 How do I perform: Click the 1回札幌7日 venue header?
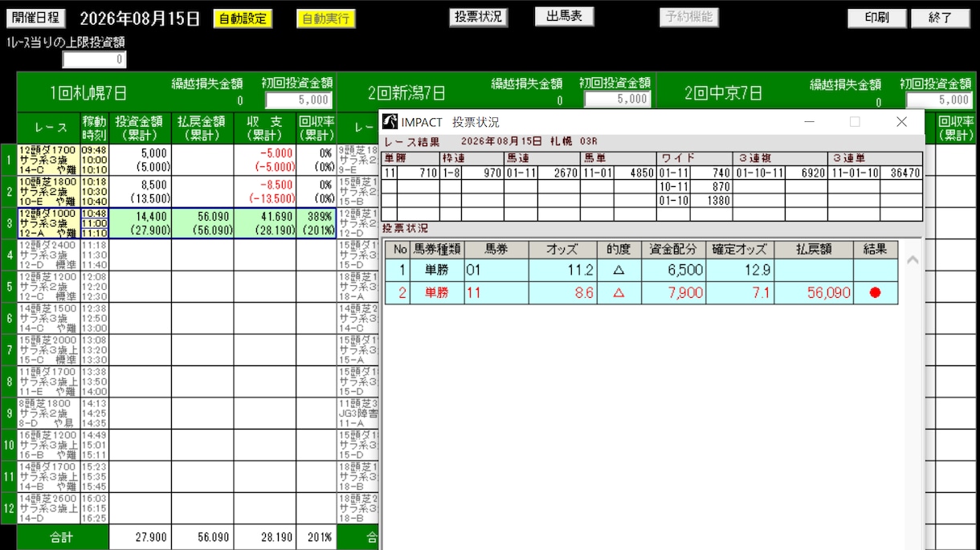pyautogui.click(x=88, y=93)
